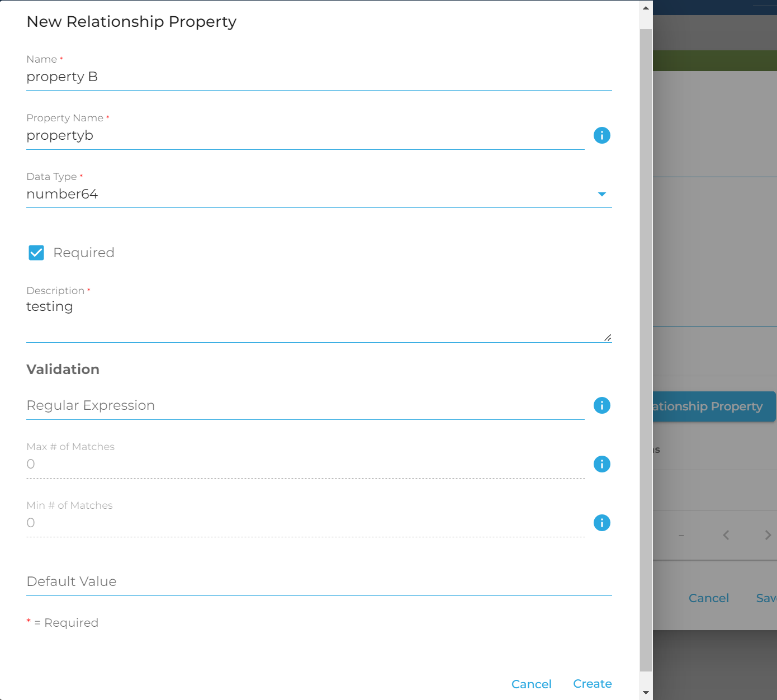
Task: Edit the Property Name field propertyb
Action: (305, 136)
